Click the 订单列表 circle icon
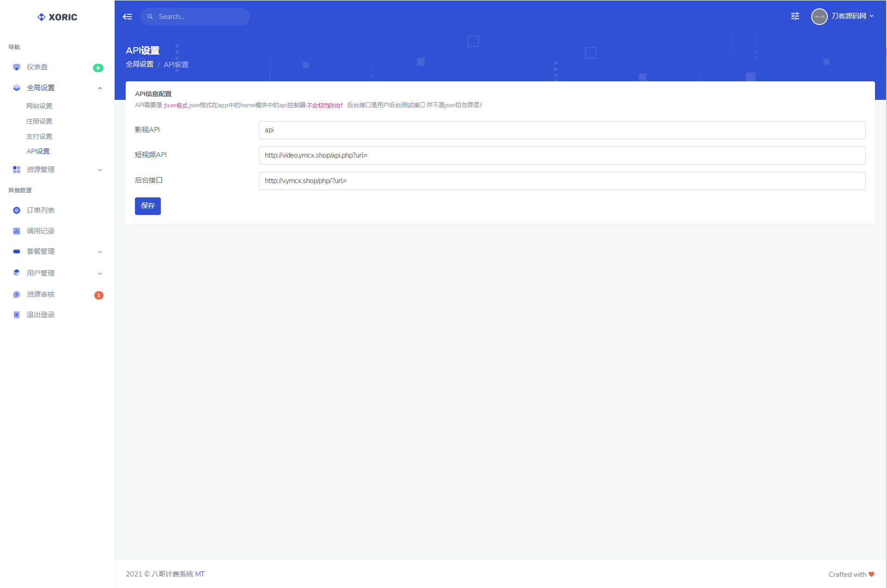This screenshot has height=588, width=887. tap(17, 210)
